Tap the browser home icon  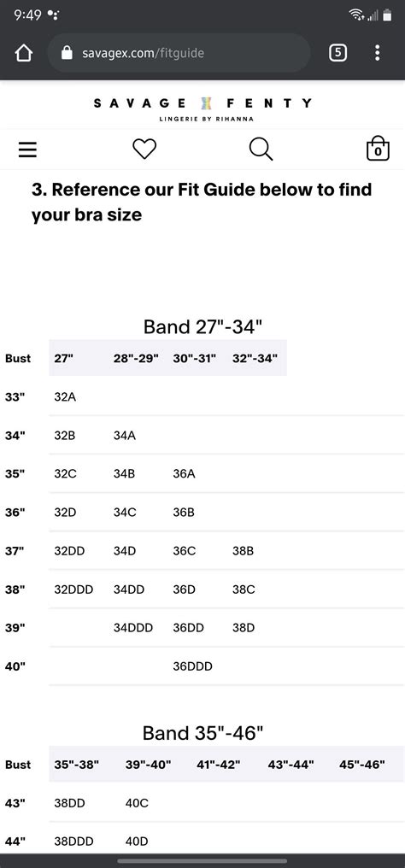click(x=24, y=53)
